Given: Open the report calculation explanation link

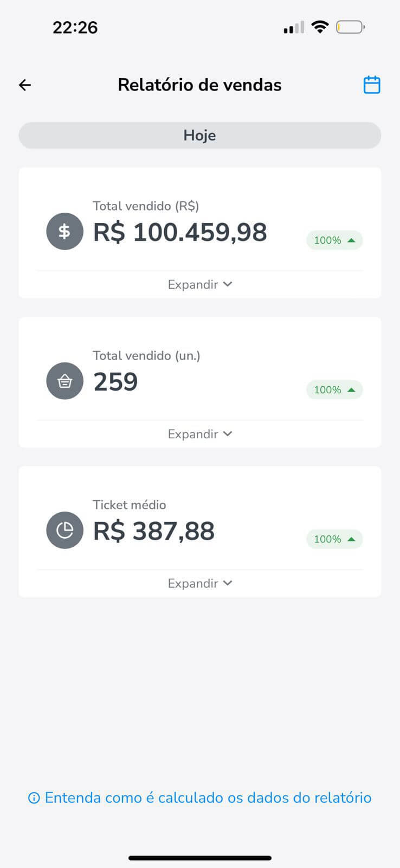Looking at the screenshot, I should pos(208,798).
